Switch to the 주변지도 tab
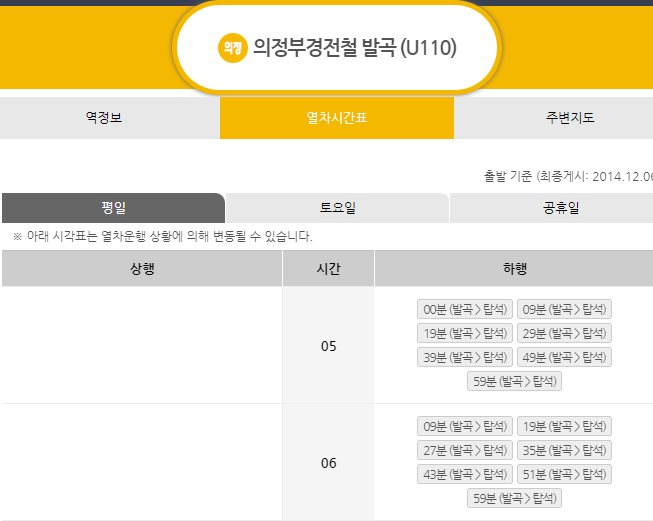The width and height of the screenshot is (653, 521). point(553,118)
